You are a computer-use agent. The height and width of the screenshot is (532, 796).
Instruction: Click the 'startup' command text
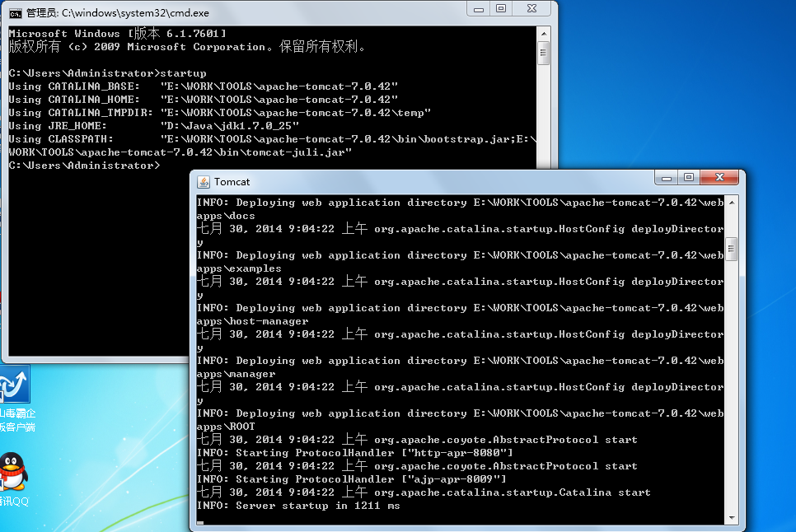[183, 73]
